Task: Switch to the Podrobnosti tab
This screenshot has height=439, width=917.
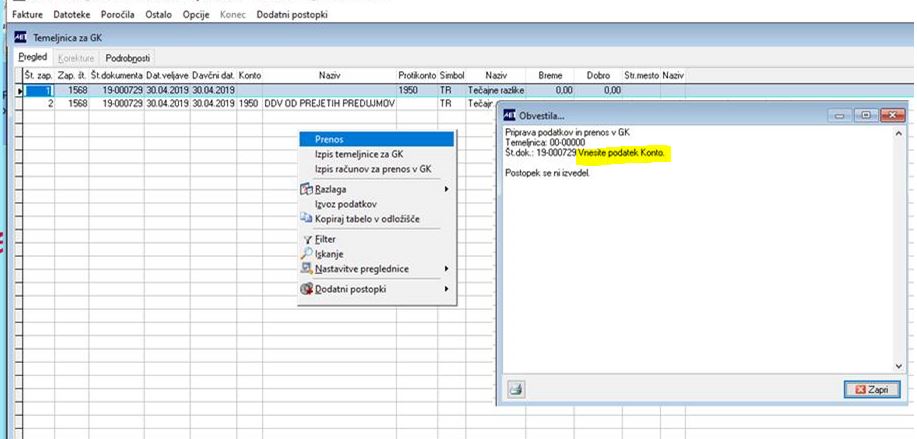Action: 127,58
